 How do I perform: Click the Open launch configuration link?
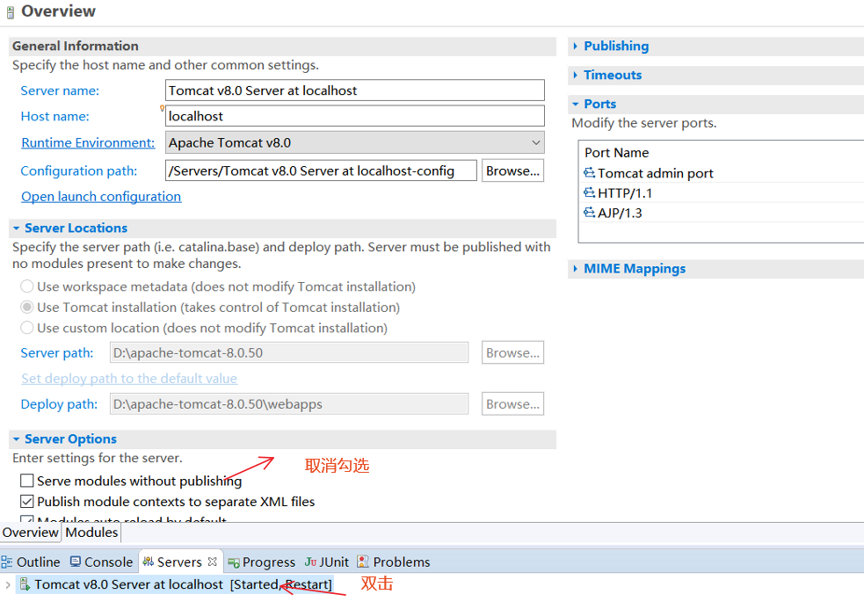tap(100, 196)
